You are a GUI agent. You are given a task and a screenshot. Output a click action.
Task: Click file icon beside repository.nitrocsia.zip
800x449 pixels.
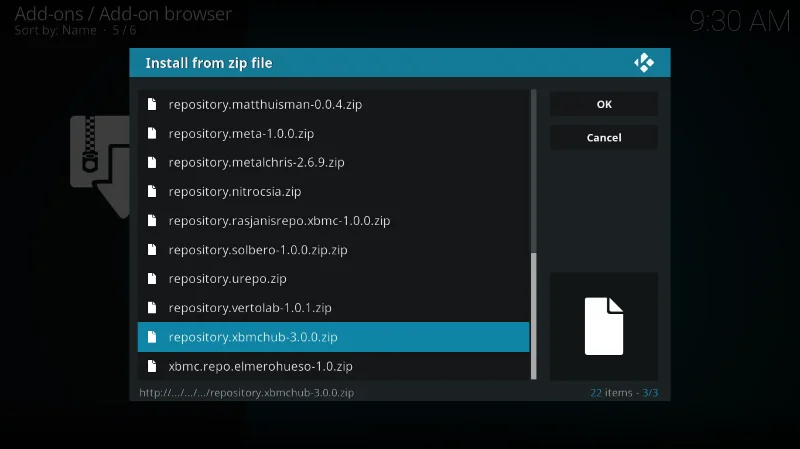pyautogui.click(x=152, y=191)
